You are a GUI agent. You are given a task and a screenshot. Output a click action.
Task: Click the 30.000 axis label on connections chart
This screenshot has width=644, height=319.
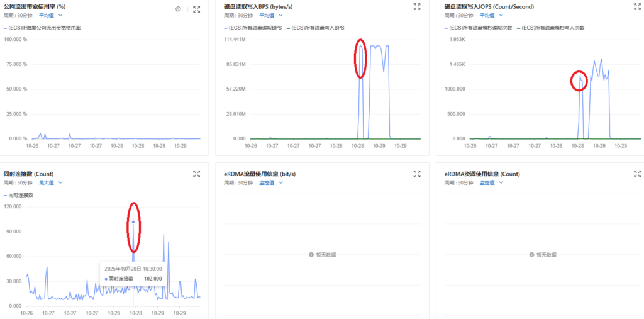(x=14, y=281)
